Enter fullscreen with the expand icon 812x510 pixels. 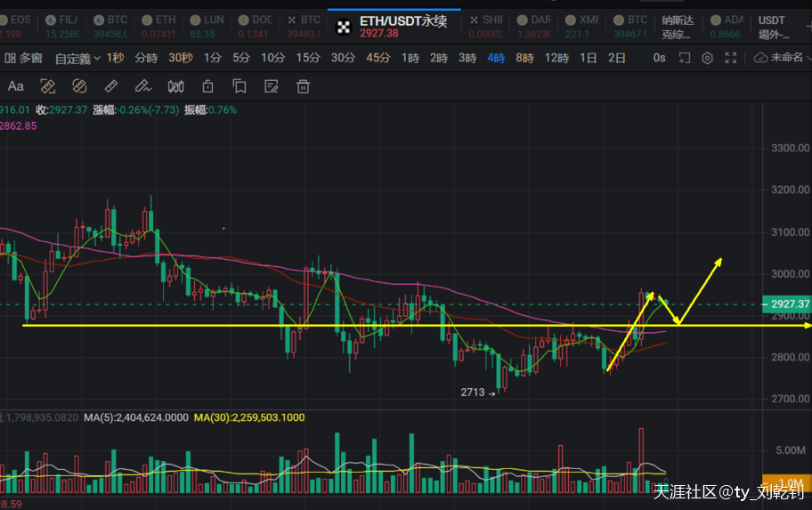coord(731,58)
